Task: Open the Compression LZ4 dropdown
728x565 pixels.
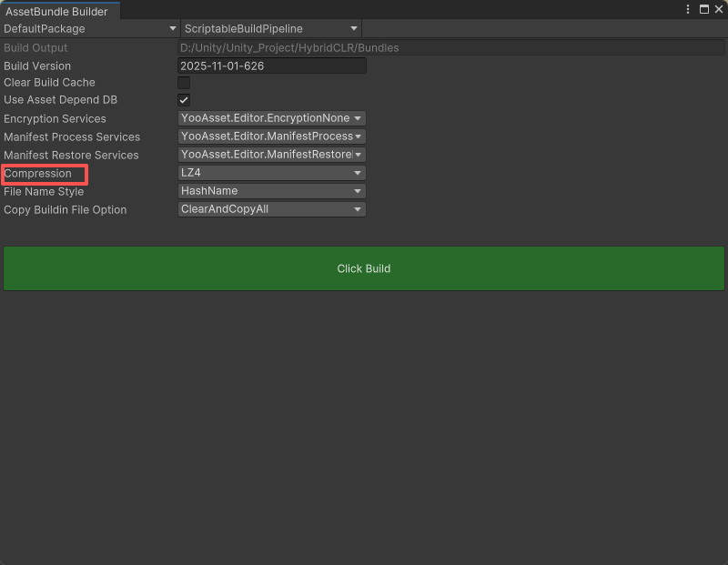Action: tap(271, 173)
